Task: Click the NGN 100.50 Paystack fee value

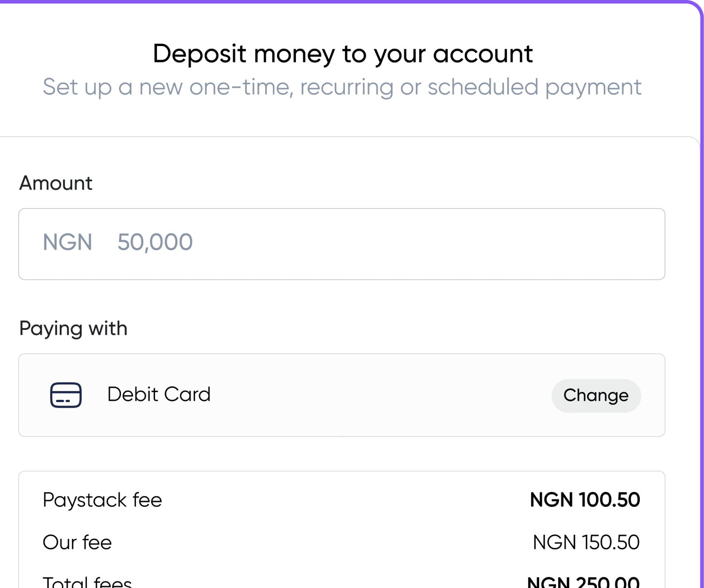Action: pyautogui.click(x=585, y=500)
